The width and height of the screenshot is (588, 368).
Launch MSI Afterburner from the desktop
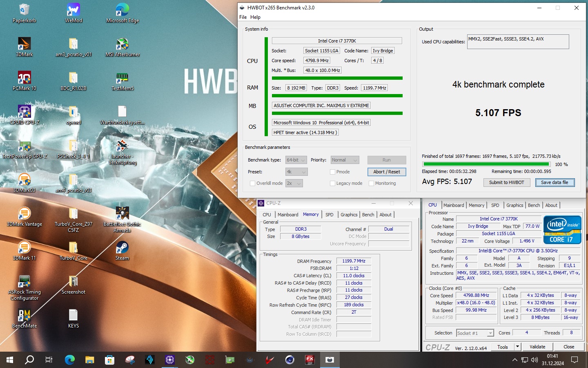(x=122, y=47)
